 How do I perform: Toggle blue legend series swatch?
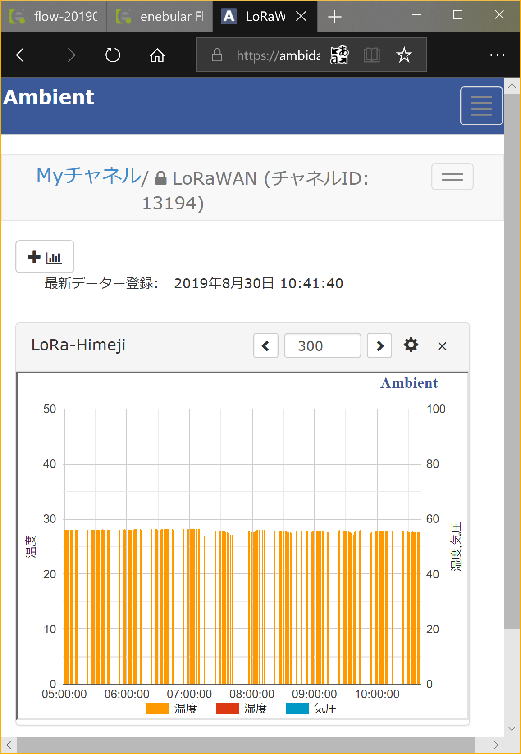297,708
